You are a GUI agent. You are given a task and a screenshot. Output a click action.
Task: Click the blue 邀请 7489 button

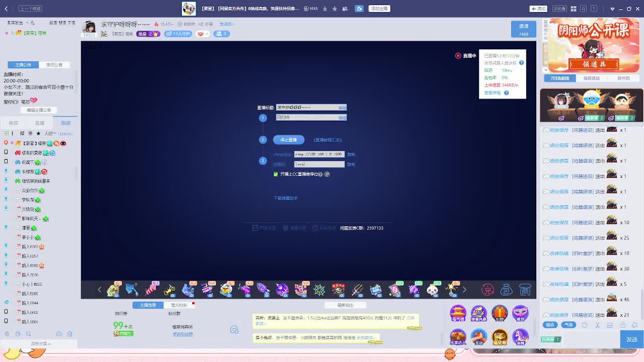coord(524,30)
